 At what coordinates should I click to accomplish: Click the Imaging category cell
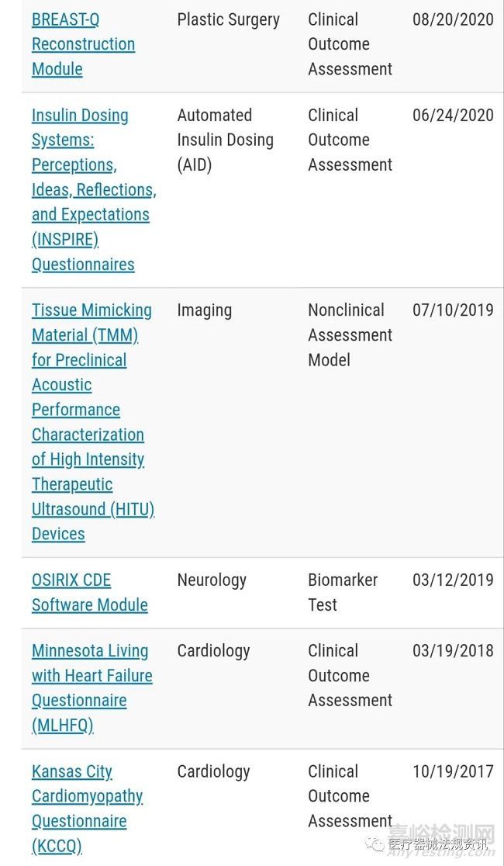tap(204, 310)
